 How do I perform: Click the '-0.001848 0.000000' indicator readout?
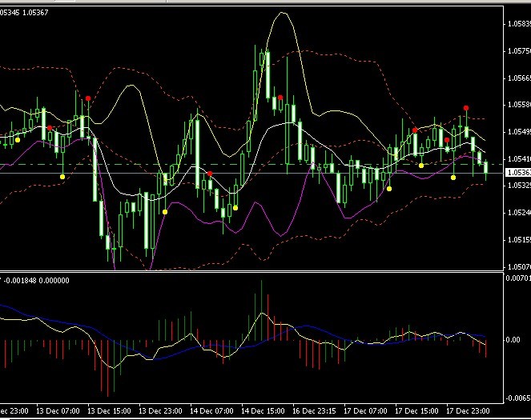36,280
